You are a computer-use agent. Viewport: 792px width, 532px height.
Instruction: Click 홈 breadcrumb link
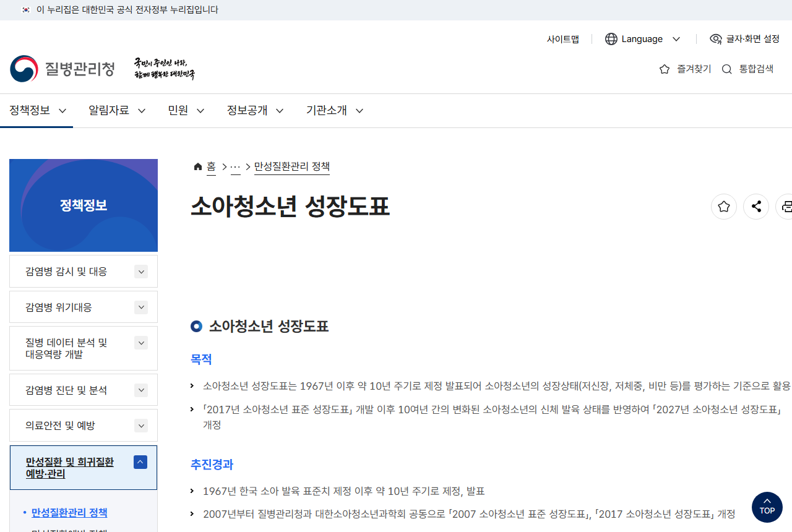point(211,167)
